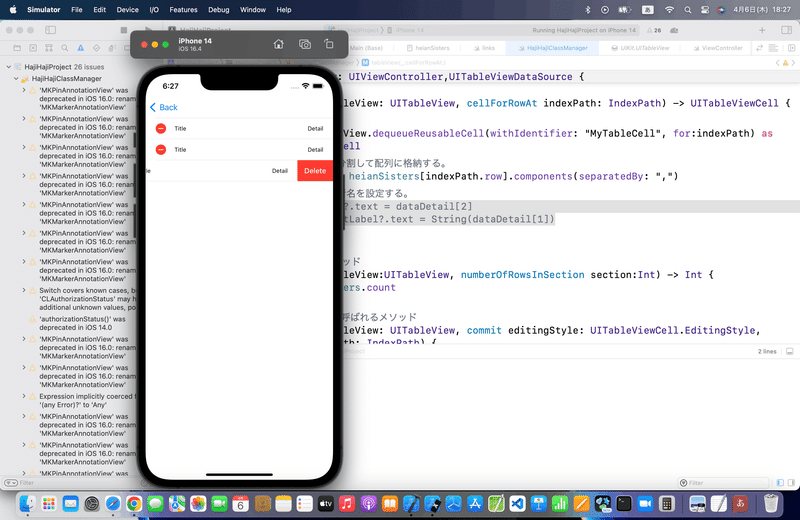Screen dimensions: 800x520
Task: Tap Back in the simulator
Action: click(x=164, y=107)
